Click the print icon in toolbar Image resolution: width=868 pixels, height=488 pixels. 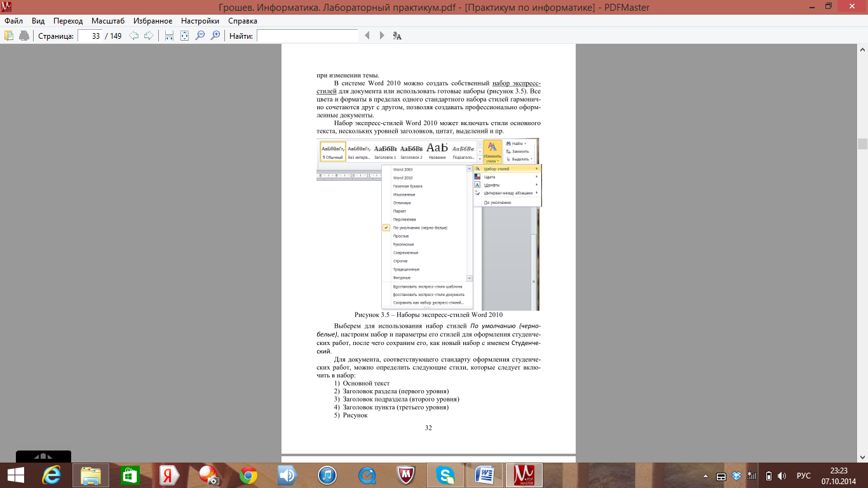click(24, 36)
